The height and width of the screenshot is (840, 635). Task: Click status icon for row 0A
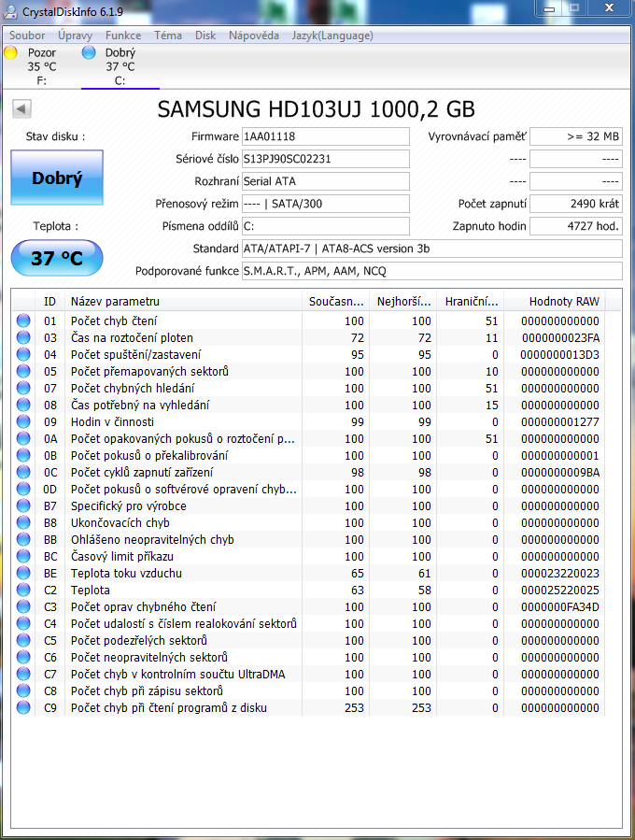23,439
